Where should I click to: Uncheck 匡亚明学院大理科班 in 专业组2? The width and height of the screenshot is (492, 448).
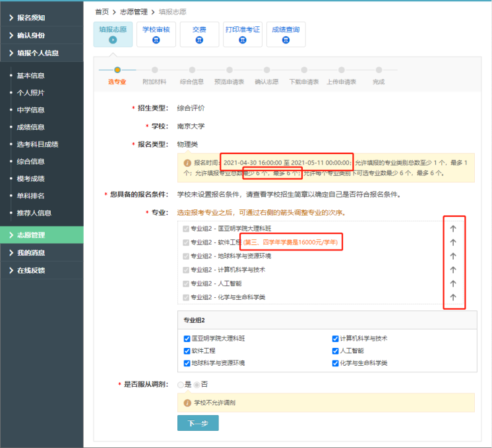(187, 339)
